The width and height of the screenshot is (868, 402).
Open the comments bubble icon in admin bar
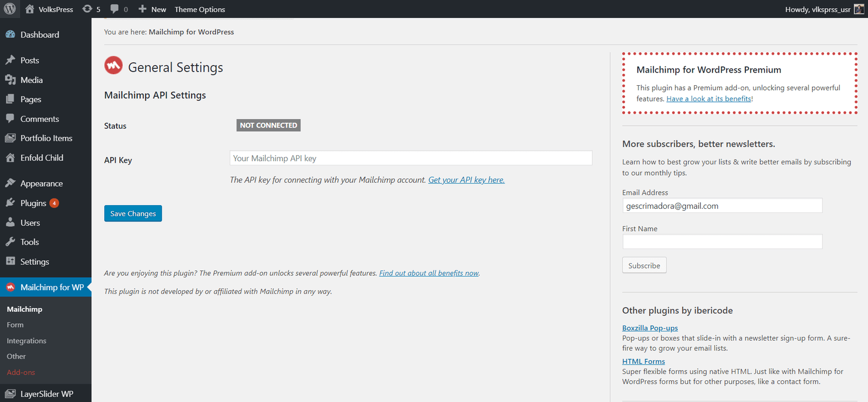click(x=114, y=9)
